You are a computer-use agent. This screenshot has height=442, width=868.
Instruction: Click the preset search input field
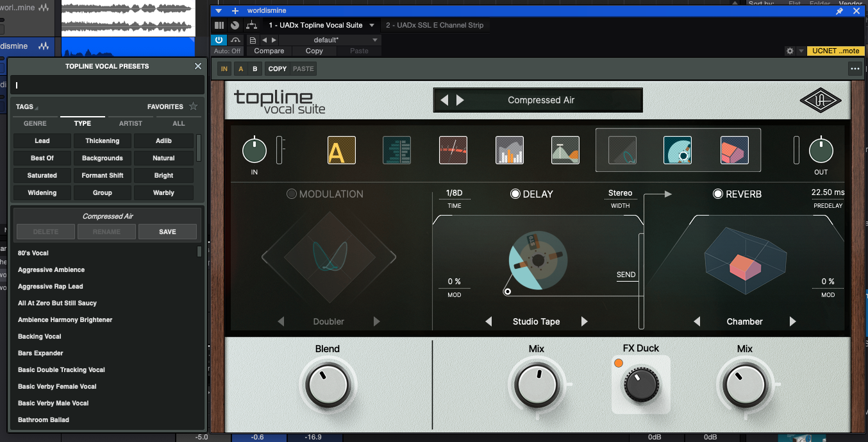point(107,85)
